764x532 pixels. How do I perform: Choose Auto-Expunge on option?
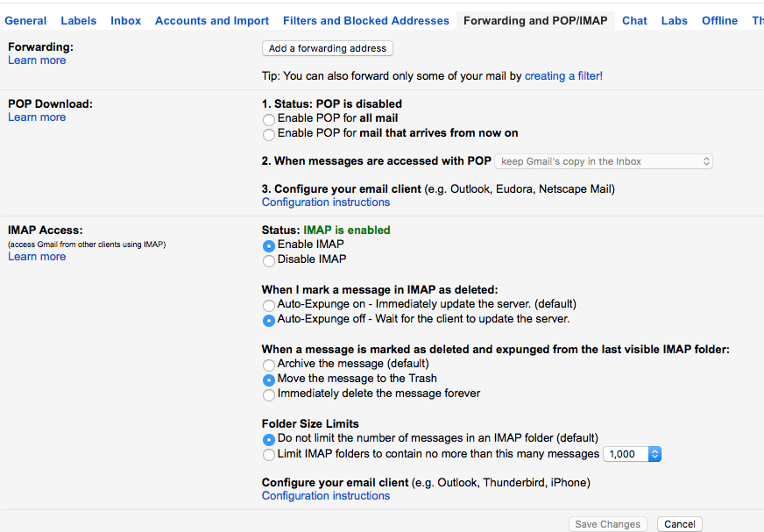coord(269,305)
